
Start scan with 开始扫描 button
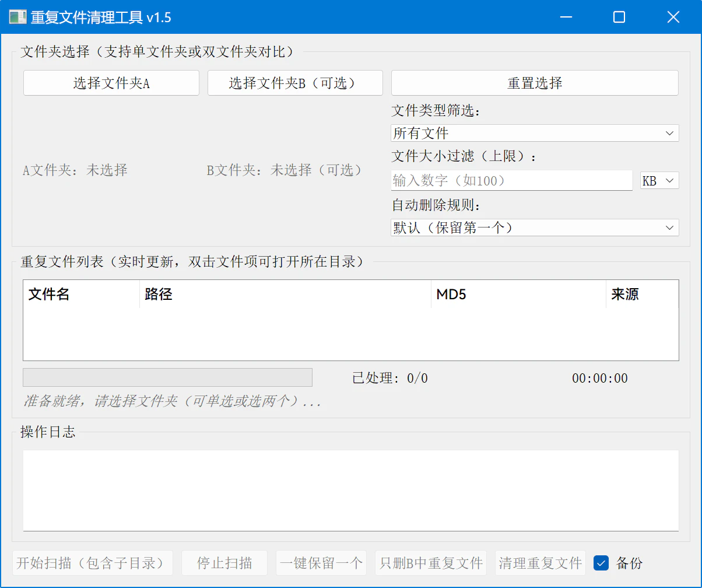[93, 563]
